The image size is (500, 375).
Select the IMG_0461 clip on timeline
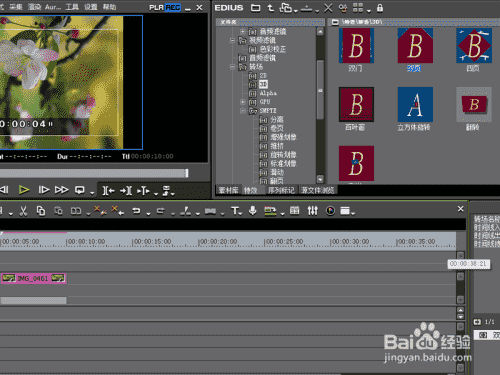click(x=33, y=278)
